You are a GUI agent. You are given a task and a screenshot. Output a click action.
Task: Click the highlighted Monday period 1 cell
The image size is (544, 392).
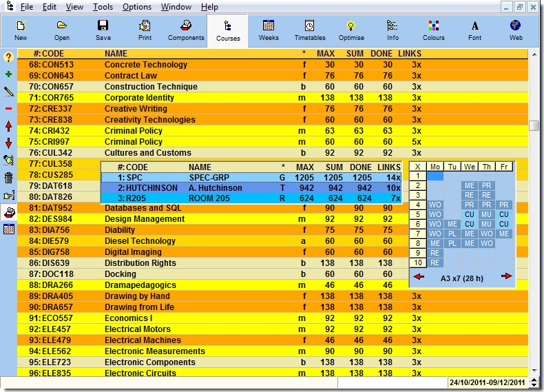click(435, 176)
